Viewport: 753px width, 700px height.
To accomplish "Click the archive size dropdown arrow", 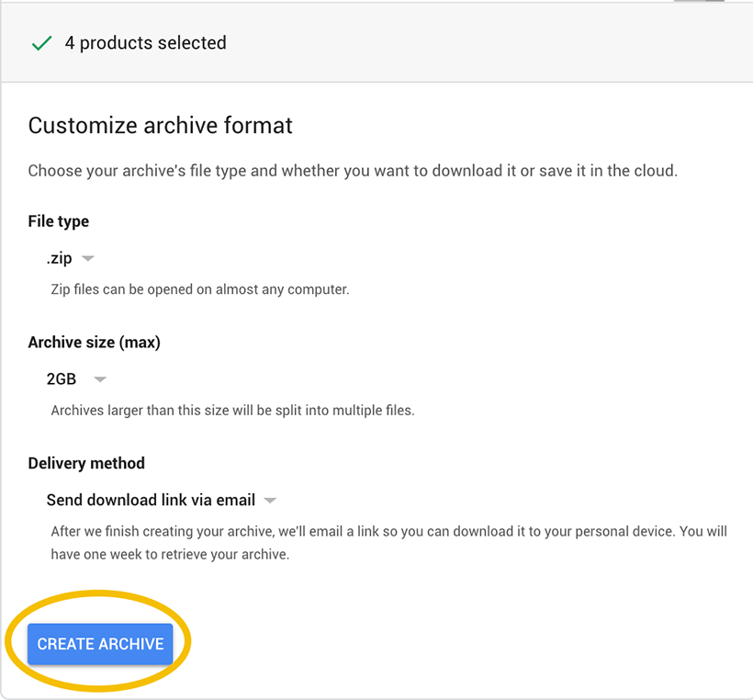I will tap(99, 378).
